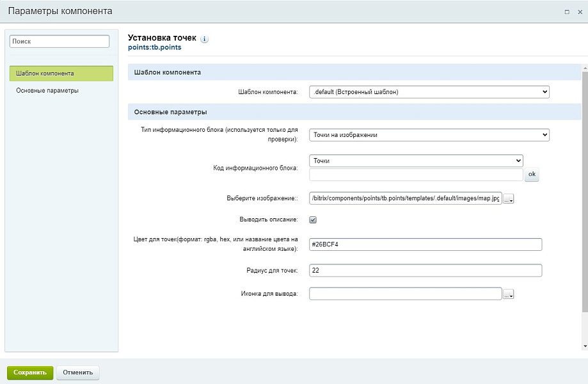Viewport: 588px width, 384px height.
Task: Open file browser for Иконка для вывода
Action: point(509,294)
